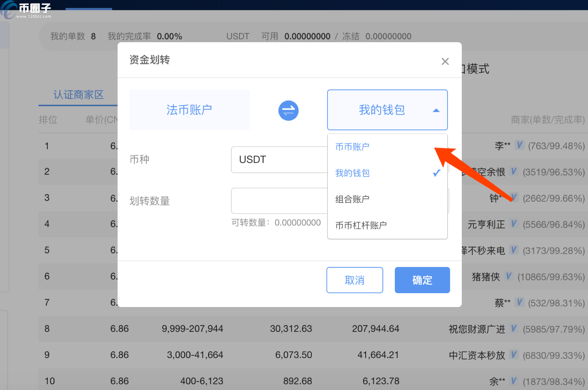Click the 法币账户 source account box

pyautogui.click(x=189, y=110)
